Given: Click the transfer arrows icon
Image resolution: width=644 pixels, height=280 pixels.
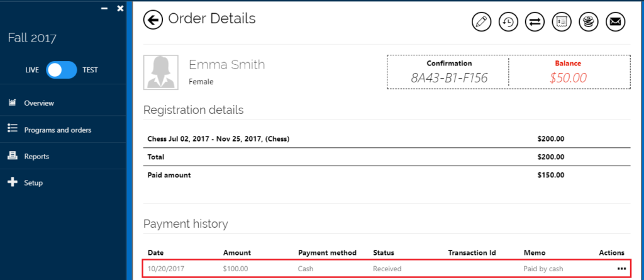Looking at the screenshot, I should pos(535,22).
